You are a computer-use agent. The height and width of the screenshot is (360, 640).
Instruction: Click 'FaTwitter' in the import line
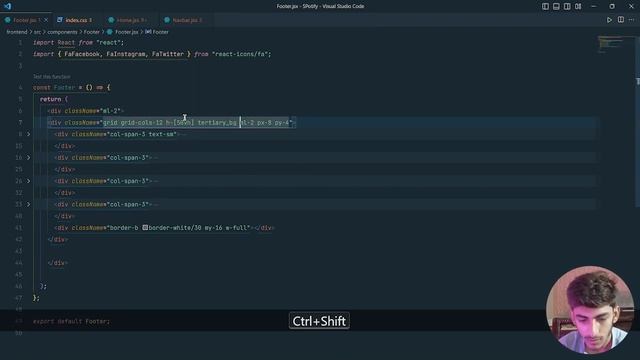point(168,54)
